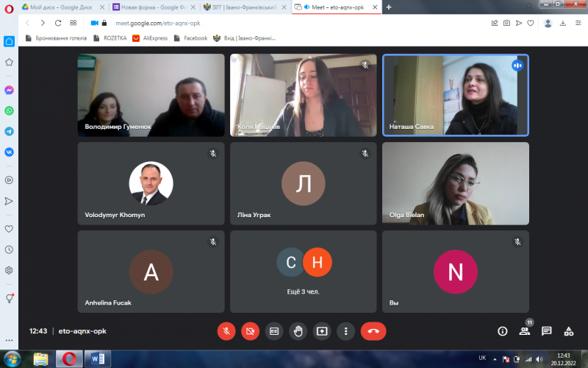Open meeting details info icon
Screen dimensions: 588x368
tap(503, 331)
